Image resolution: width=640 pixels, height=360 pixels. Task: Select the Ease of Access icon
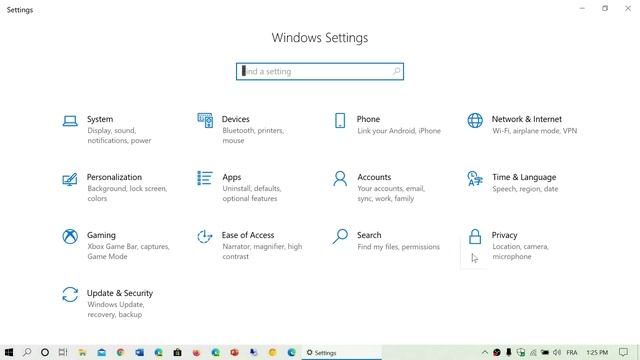click(204, 236)
